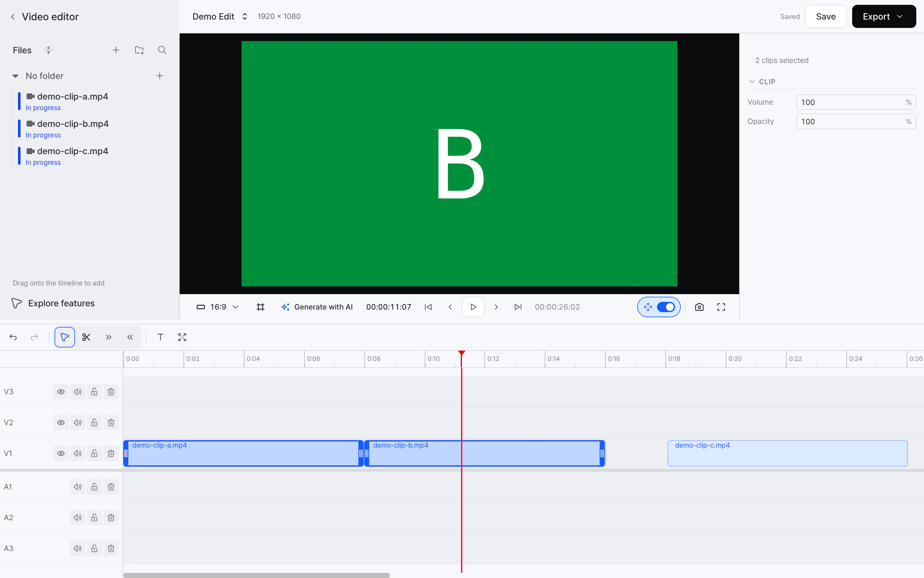Collapse the No folder group
The image size is (924, 578).
[x=15, y=76]
